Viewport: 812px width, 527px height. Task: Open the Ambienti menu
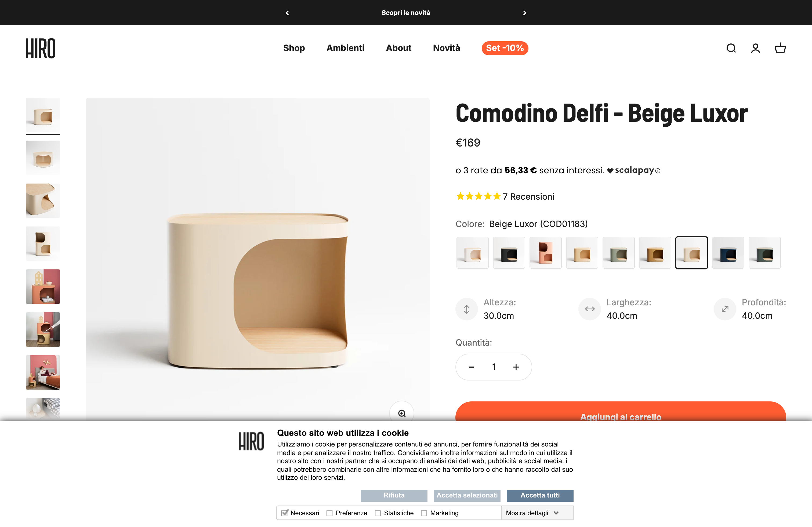(345, 48)
